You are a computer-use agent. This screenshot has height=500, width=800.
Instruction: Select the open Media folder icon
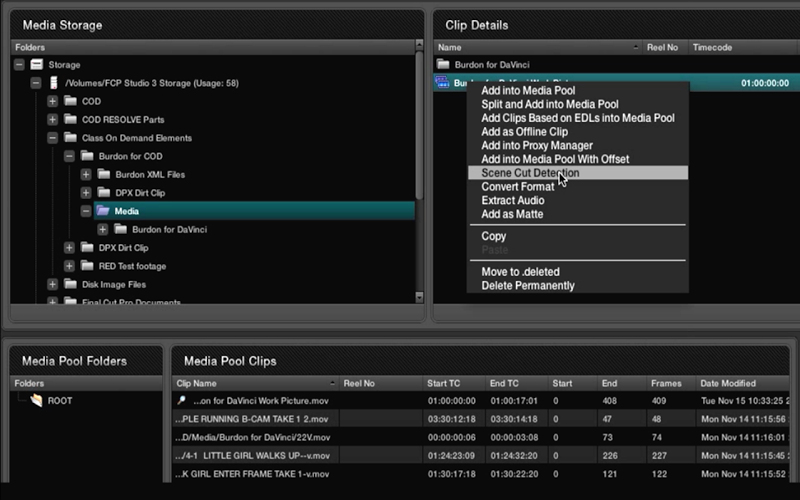103,211
